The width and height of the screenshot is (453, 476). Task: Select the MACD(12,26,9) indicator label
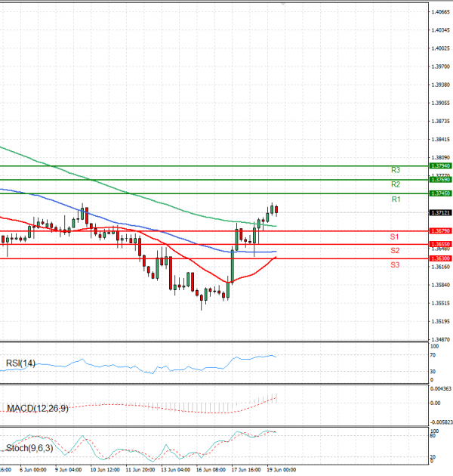pyautogui.click(x=37, y=409)
